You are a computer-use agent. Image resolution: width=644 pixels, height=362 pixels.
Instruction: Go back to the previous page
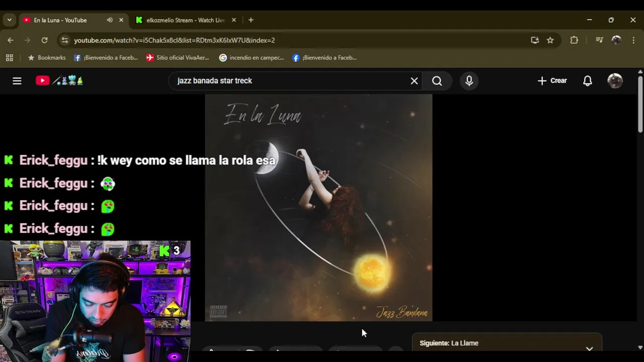coord(11,40)
